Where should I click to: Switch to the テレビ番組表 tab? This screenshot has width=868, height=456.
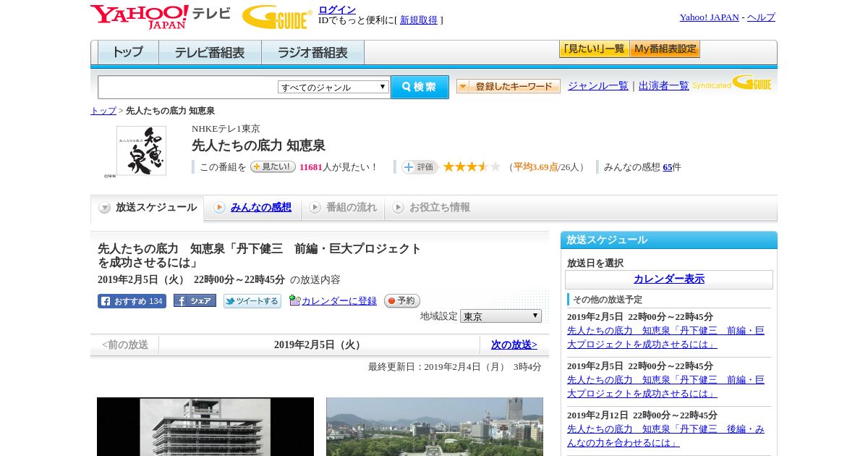210,53
